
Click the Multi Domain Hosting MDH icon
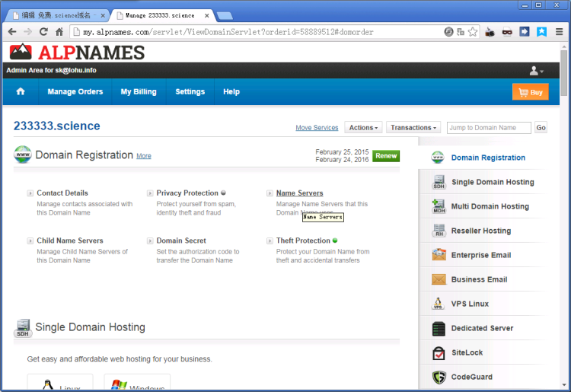point(439,206)
